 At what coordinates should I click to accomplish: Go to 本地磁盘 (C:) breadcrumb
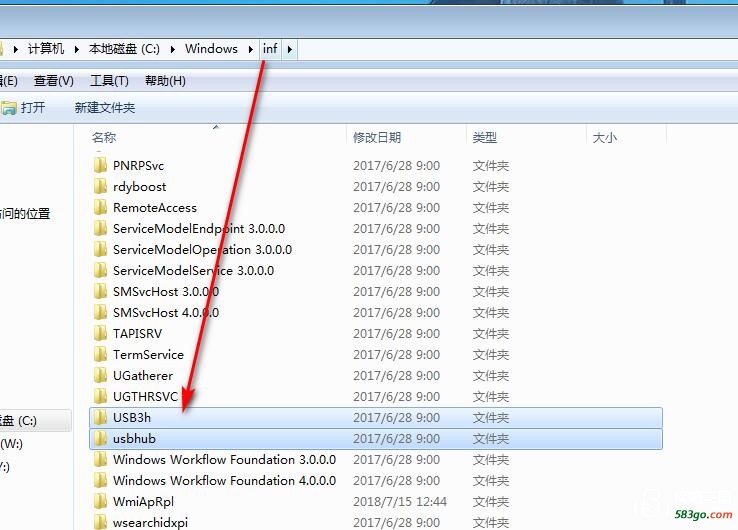coord(124,48)
